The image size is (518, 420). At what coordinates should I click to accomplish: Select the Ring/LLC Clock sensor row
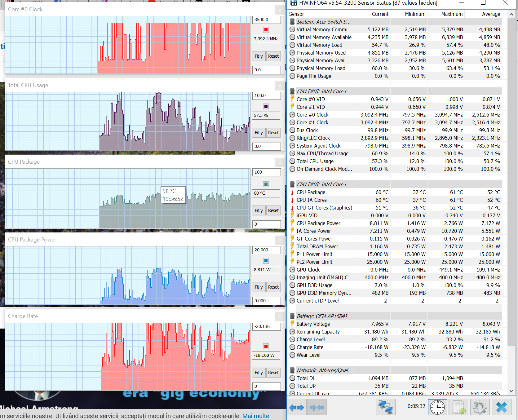(x=395, y=138)
